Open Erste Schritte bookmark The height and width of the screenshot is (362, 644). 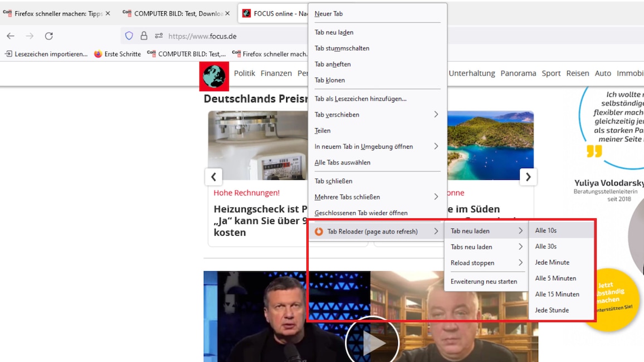tap(118, 54)
